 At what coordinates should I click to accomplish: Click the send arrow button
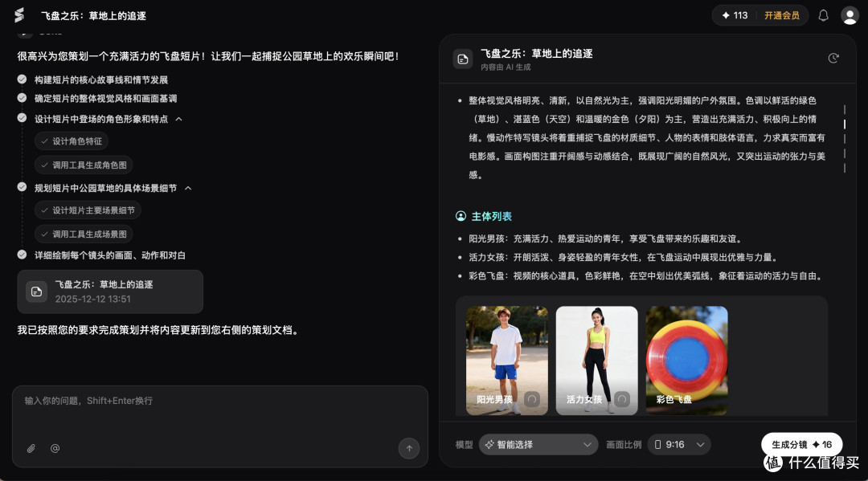(x=409, y=448)
